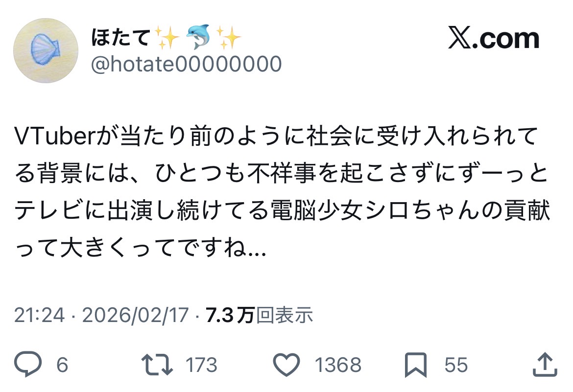Screen dimensions: 573x392
Task: Click the 2026/02/17 date
Action: coord(136,315)
